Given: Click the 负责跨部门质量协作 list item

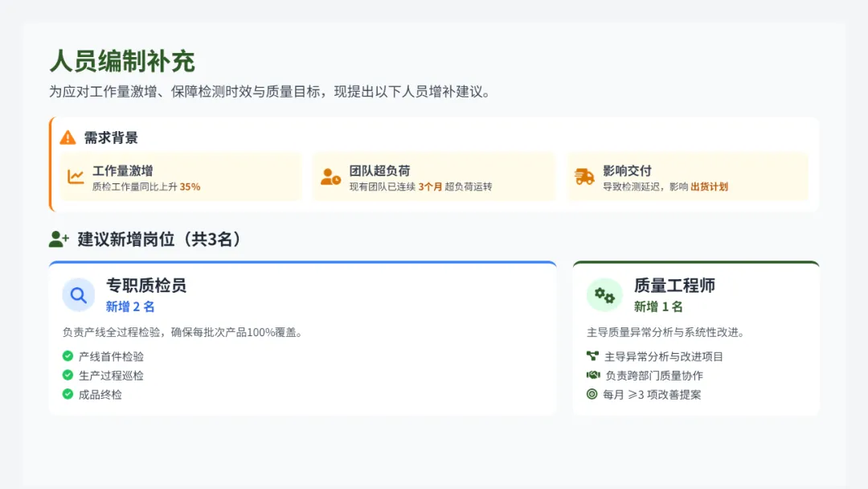Looking at the screenshot, I should 653,376.
